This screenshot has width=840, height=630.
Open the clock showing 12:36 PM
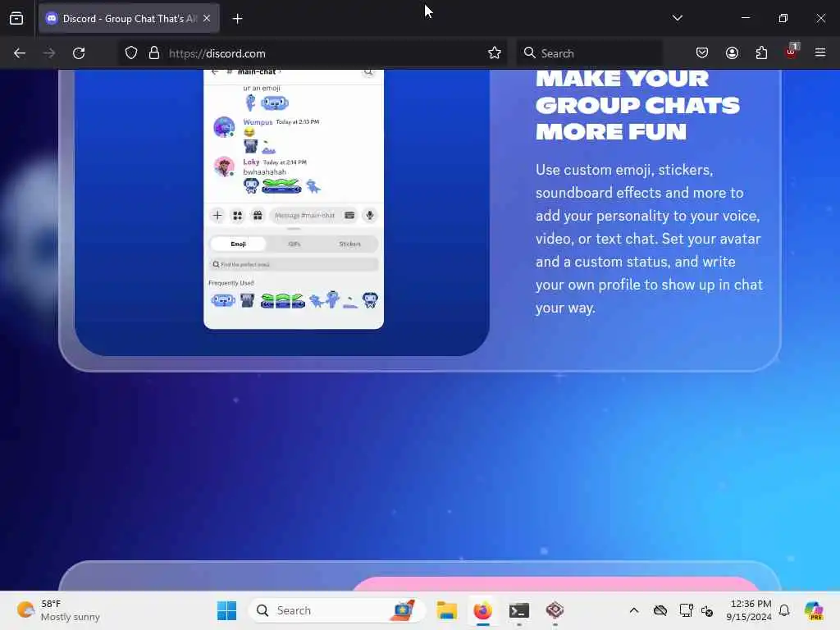tap(750, 610)
